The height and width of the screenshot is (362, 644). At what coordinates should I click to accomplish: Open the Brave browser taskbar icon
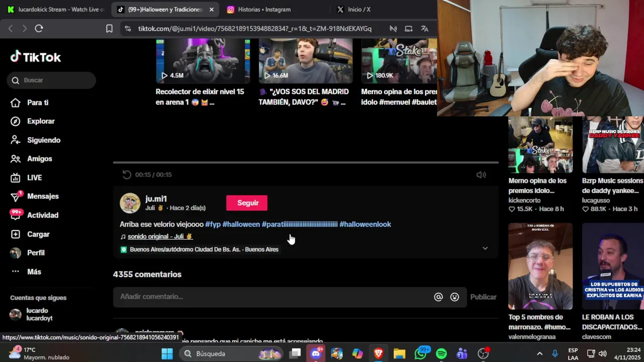click(x=378, y=354)
